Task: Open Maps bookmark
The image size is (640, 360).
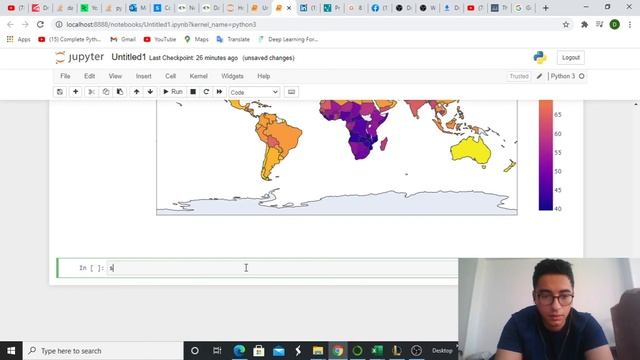Action: click(x=196, y=39)
